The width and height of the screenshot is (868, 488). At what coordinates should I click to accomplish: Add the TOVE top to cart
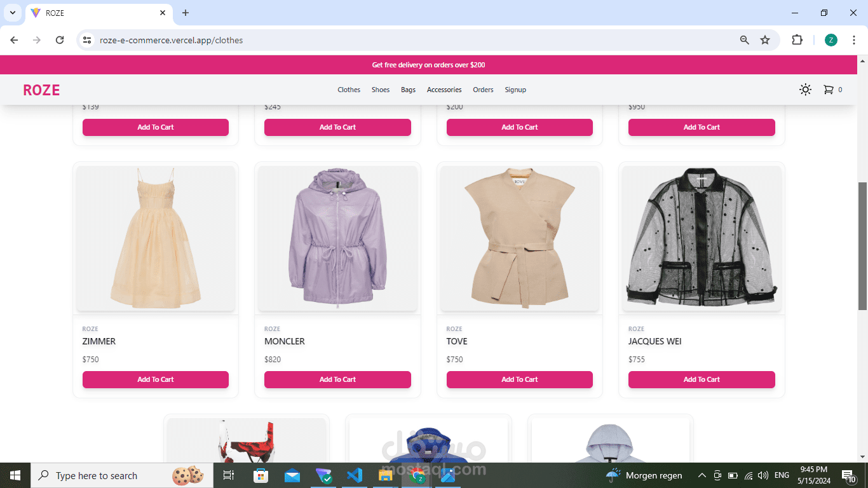pos(520,379)
